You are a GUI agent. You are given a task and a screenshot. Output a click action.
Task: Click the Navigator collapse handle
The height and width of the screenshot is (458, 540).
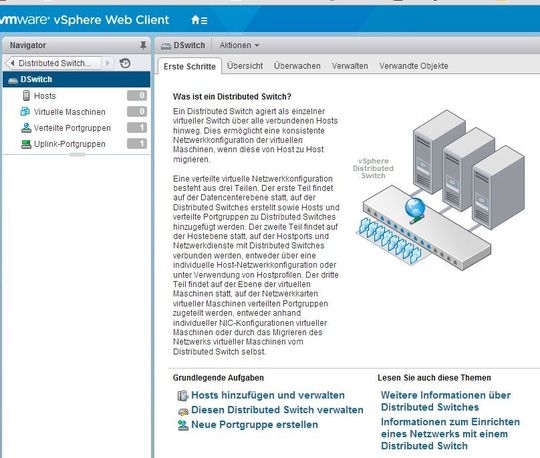[x=77, y=155]
